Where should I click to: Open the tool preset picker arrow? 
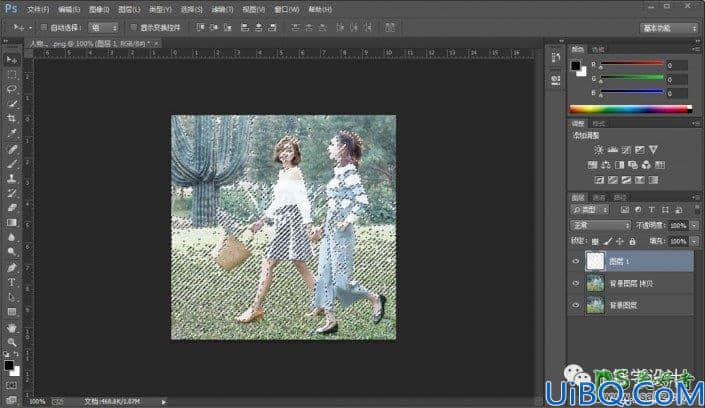30,28
